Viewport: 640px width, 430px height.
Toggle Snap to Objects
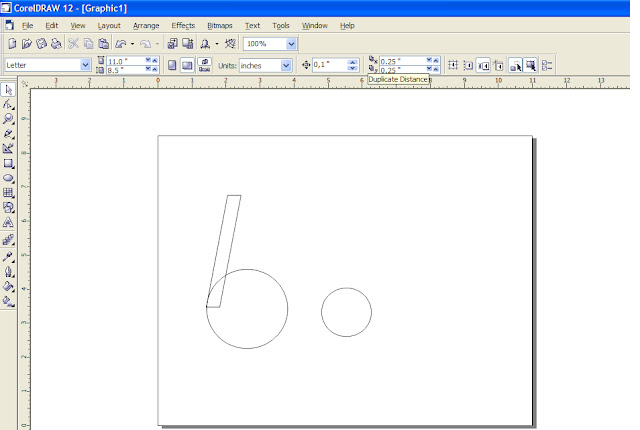point(483,65)
